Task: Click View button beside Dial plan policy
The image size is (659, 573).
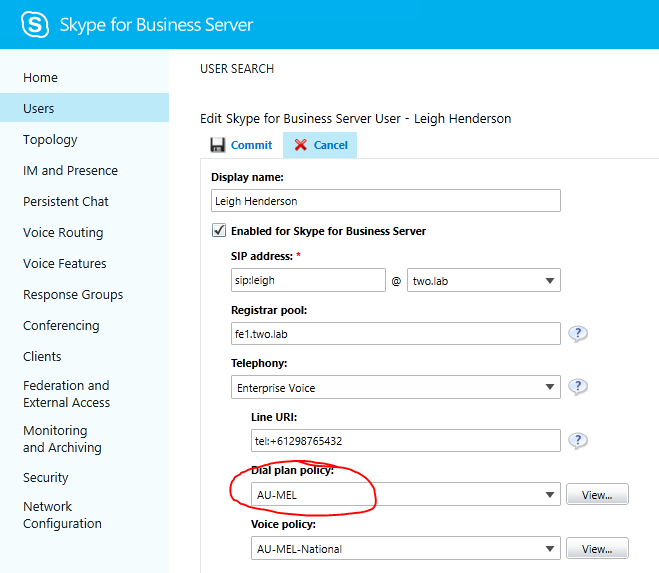Action: (x=597, y=494)
